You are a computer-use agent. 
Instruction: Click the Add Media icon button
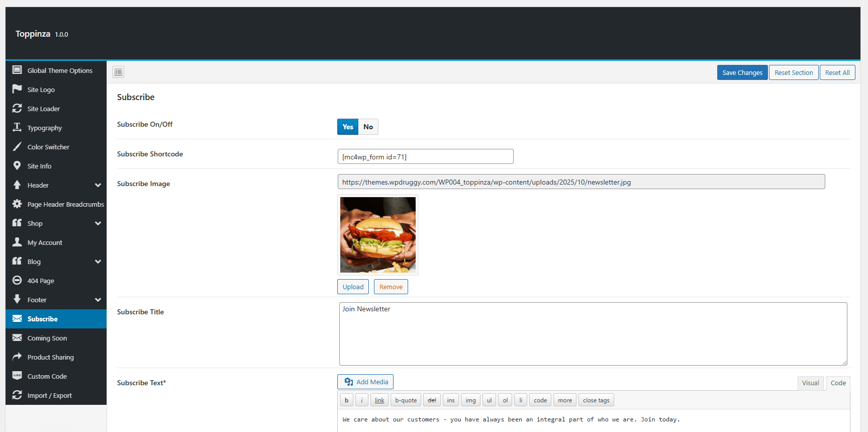click(x=365, y=382)
